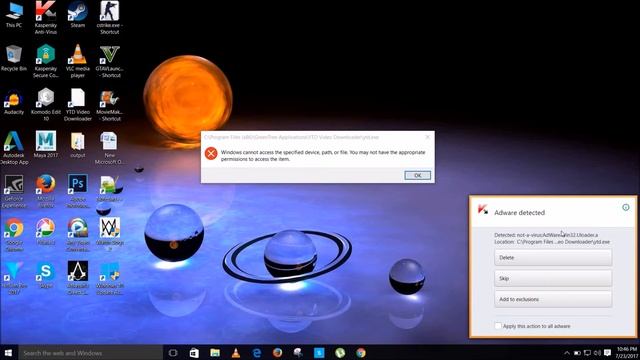640x360 pixels.
Task: Check Apply this action to all adware
Action: (498, 326)
